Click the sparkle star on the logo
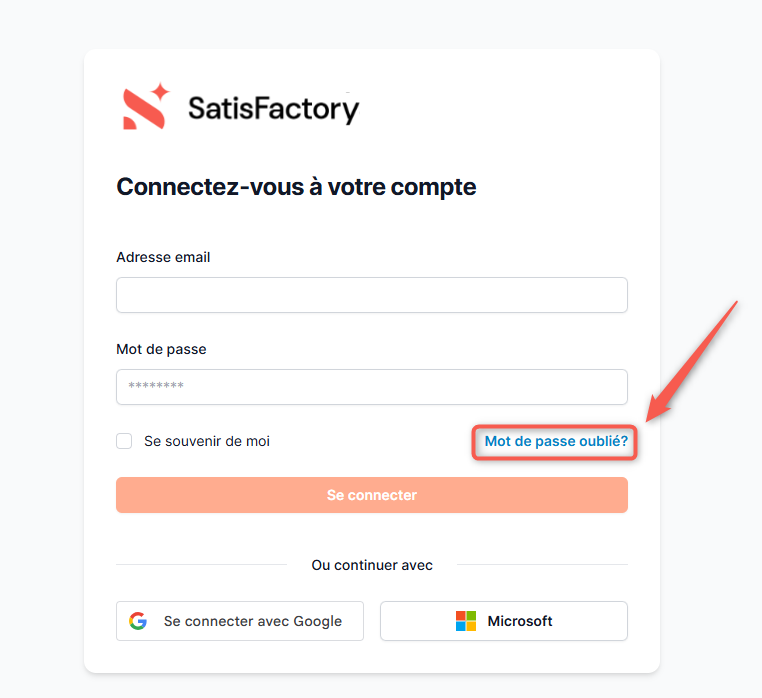 (x=161, y=93)
